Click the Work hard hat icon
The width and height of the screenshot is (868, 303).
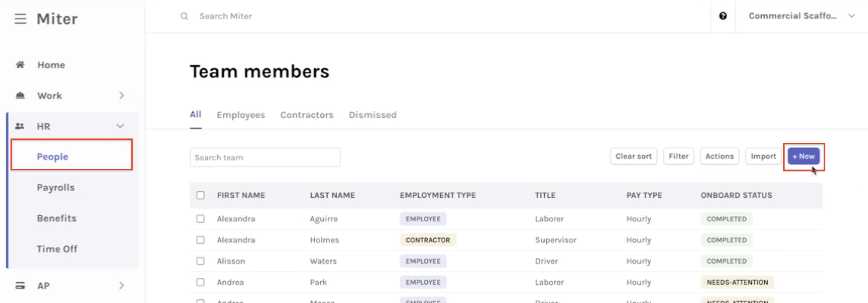tap(20, 95)
